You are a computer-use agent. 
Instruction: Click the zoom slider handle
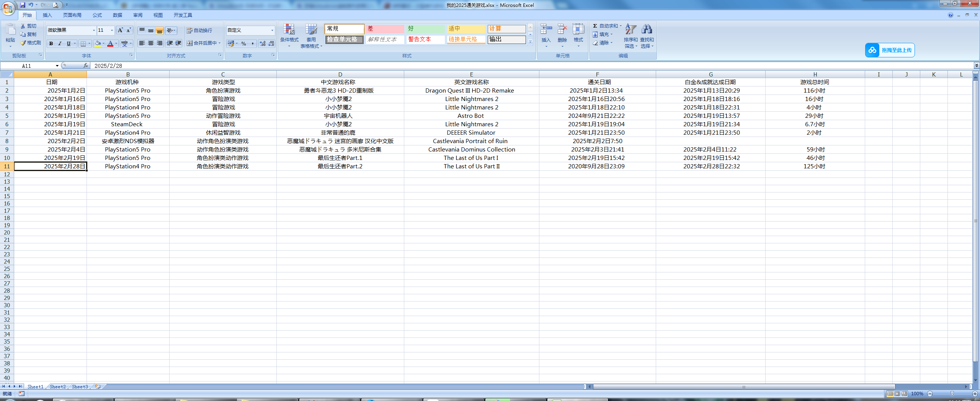pos(952,394)
